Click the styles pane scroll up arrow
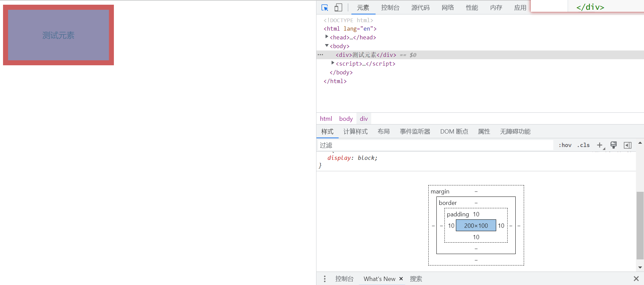This screenshot has height=285, width=644. pyautogui.click(x=640, y=143)
